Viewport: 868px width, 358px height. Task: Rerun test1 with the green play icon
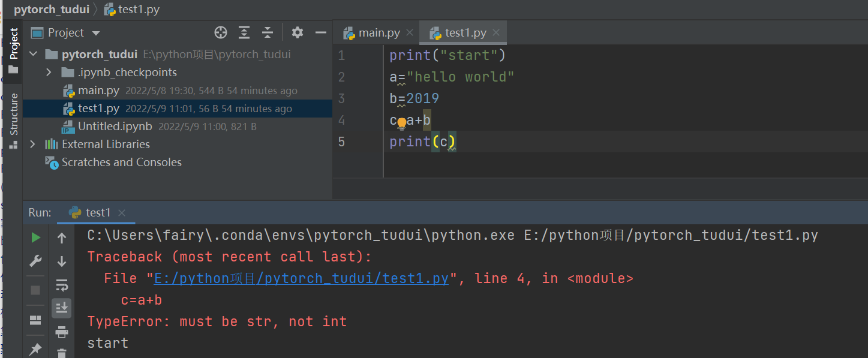[x=36, y=238]
